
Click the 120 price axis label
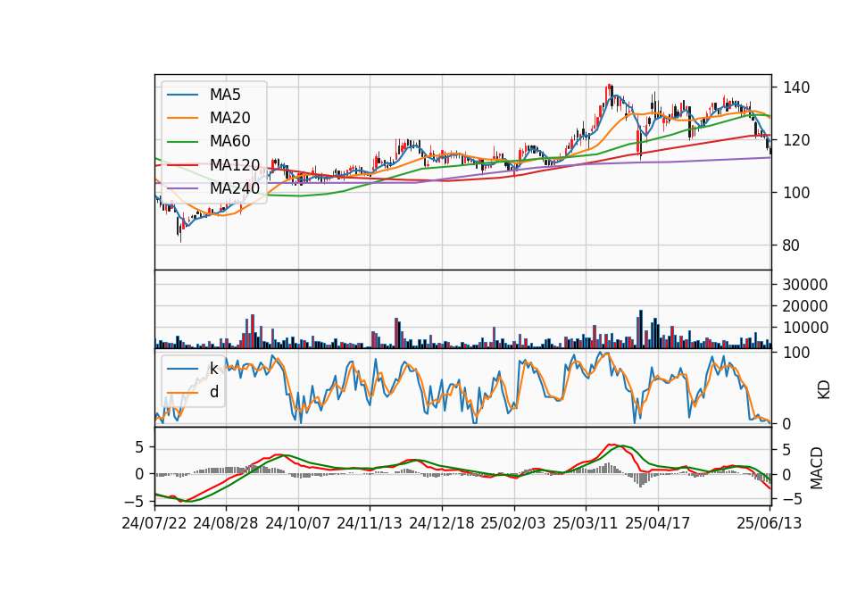(795, 140)
